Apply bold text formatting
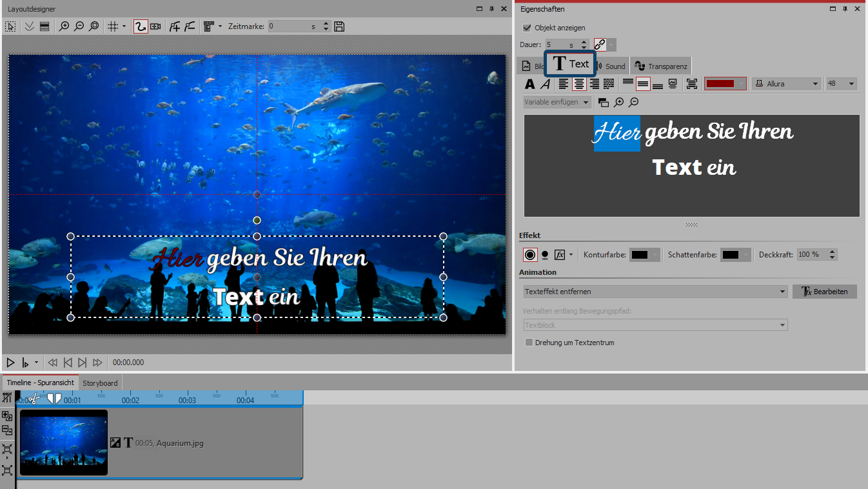 point(529,84)
